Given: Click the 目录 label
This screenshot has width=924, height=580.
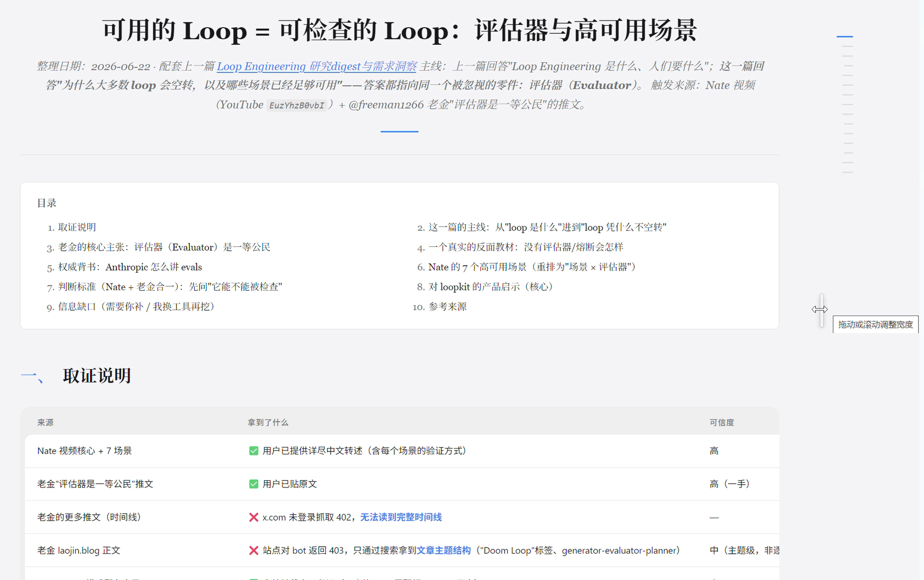Looking at the screenshot, I should pos(47,203).
